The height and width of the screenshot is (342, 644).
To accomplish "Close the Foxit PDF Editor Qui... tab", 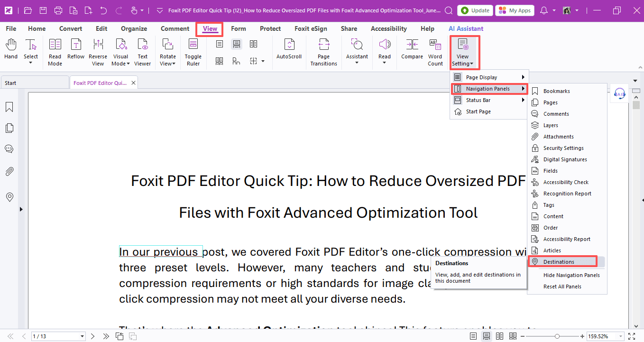I will [x=133, y=83].
